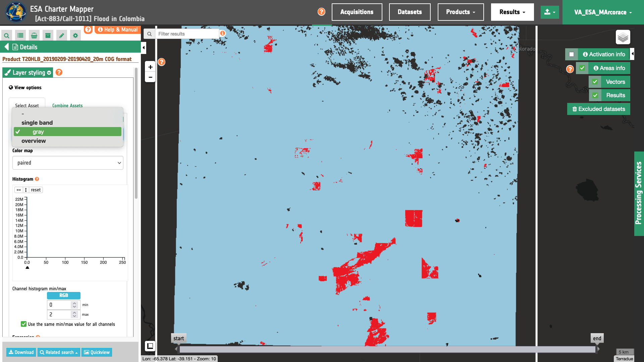644x362 pixels.
Task: Click the timeline start handle
Action: pyautogui.click(x=179, y=338)
